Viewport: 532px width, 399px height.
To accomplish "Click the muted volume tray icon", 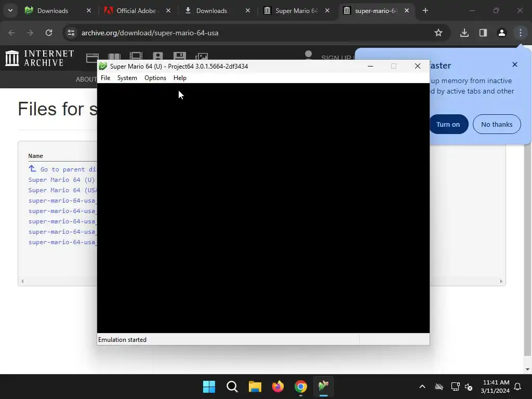I will pos(469,387).
